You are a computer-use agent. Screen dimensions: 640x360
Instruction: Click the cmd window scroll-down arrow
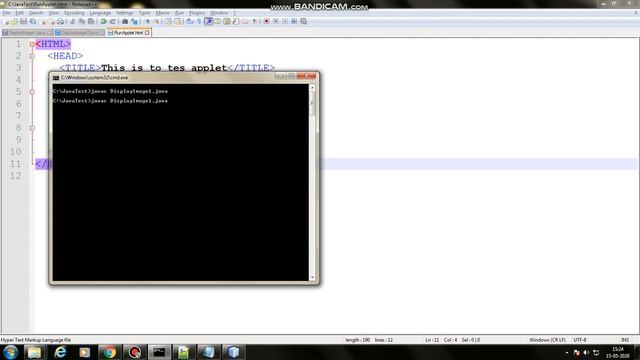pyautogui.click(x=312, y=278)
